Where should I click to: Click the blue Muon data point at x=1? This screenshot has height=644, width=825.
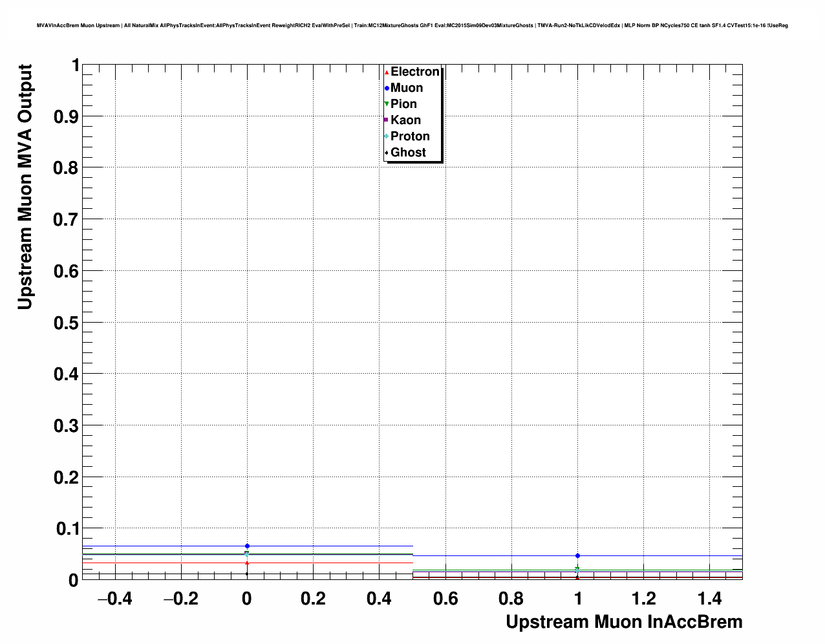pyautogui.click(x=577, y=555)
